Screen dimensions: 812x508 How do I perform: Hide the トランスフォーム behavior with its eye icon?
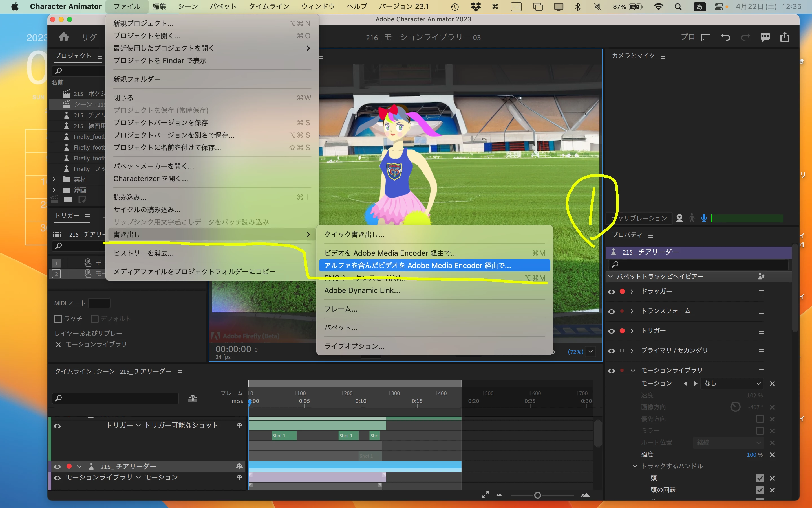coord(611,312)
